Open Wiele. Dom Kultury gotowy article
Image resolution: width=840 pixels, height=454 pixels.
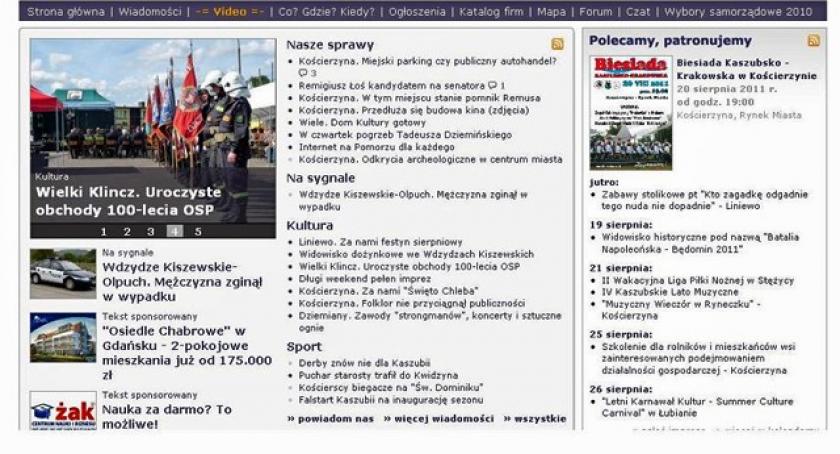[x=362, y=122]
